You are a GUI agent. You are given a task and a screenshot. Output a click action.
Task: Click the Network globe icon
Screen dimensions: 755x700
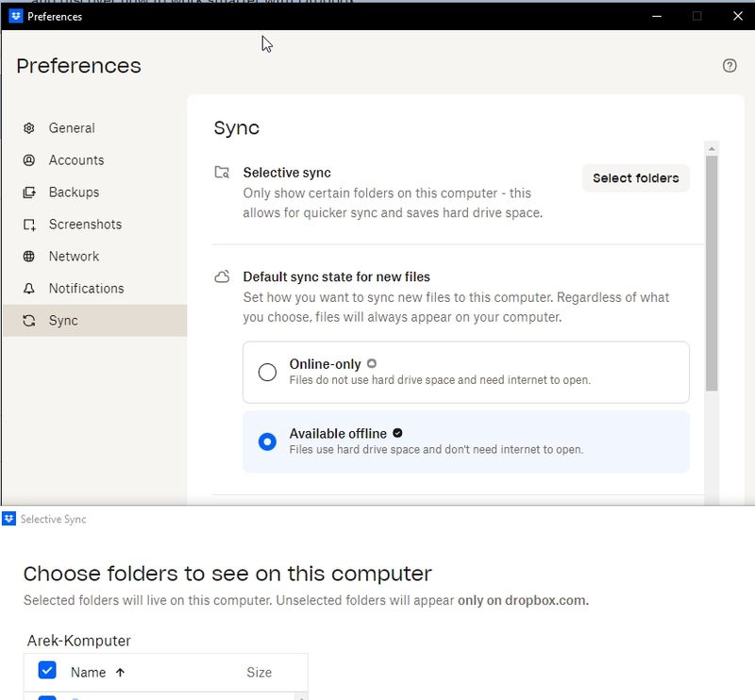click(29, 257)
